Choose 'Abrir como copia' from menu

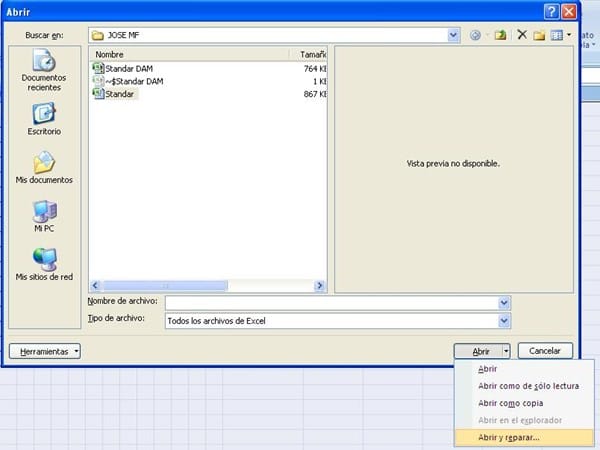point(511,403)
